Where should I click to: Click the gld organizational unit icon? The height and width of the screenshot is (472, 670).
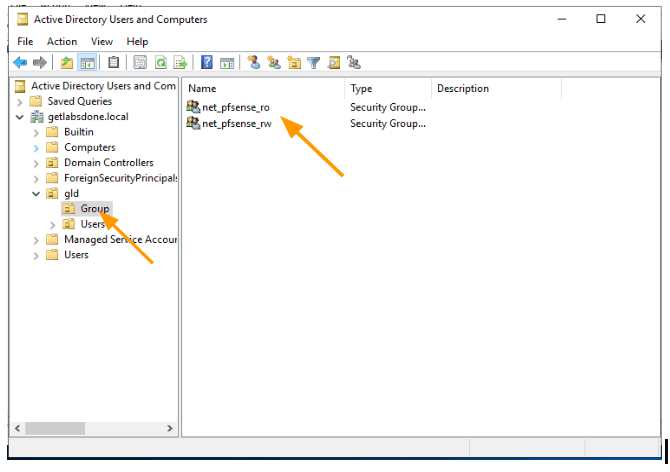pyautogui.click(x=52, y=193)
